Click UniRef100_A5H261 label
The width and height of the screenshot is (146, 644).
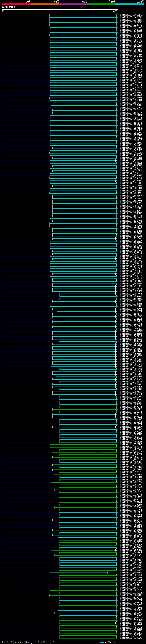(x=131, y=573)
